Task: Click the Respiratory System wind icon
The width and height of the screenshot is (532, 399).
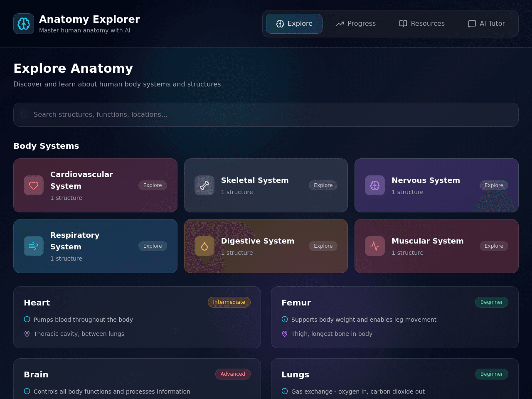Action: click(34, 246)
